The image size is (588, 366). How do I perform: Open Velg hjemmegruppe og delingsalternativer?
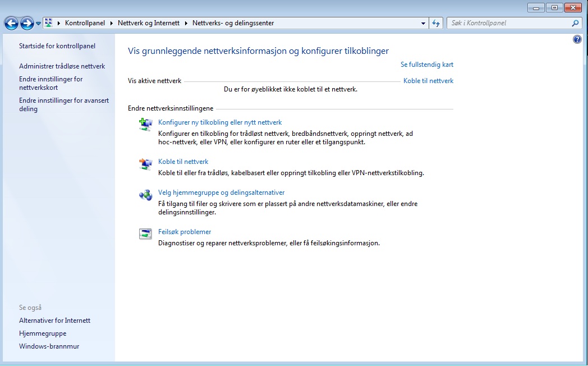pyautogui.click(x=221, y=193)
